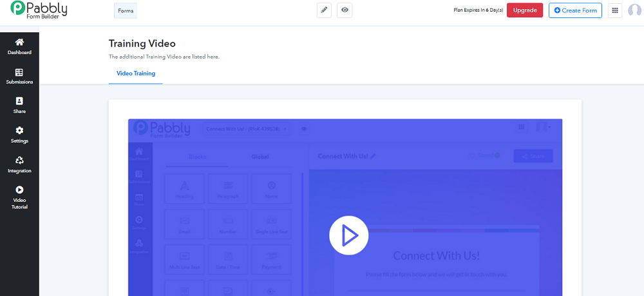Screen dimensions: 644x296
Task: Open the apps grid menu icon
Action: pos(615,10)
